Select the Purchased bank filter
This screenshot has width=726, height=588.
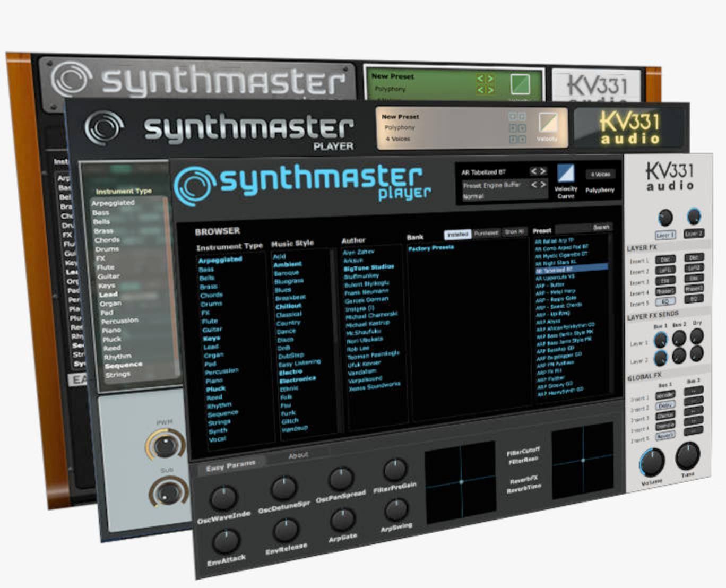pyautogui.click(x=486, y=232)
